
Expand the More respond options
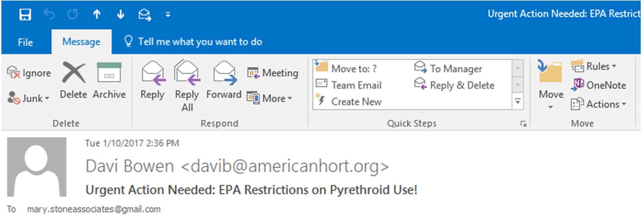(x=270, y=98)
